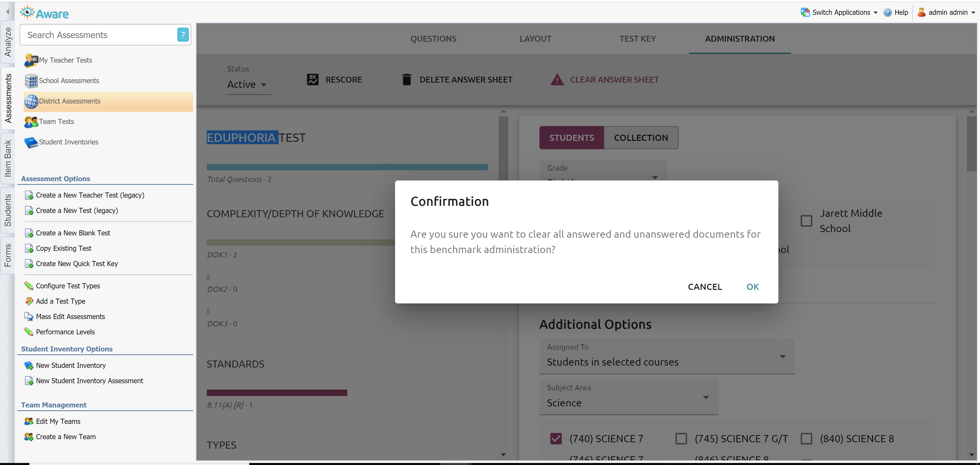Open the Forms side tab
Screen dimensions: 980x465
pos(8,255)
